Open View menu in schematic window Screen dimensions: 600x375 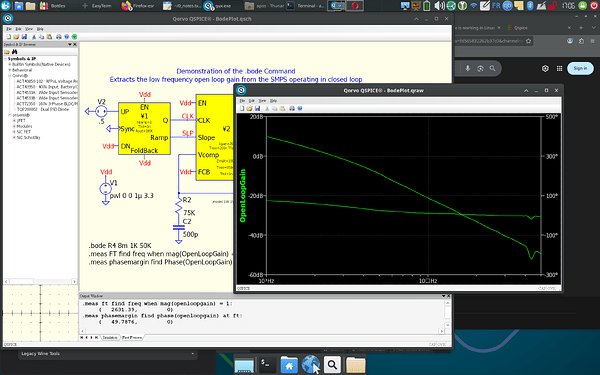tap(29, 29)
